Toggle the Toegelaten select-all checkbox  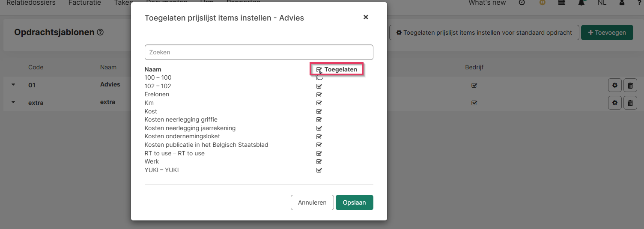tap(319, 69)
